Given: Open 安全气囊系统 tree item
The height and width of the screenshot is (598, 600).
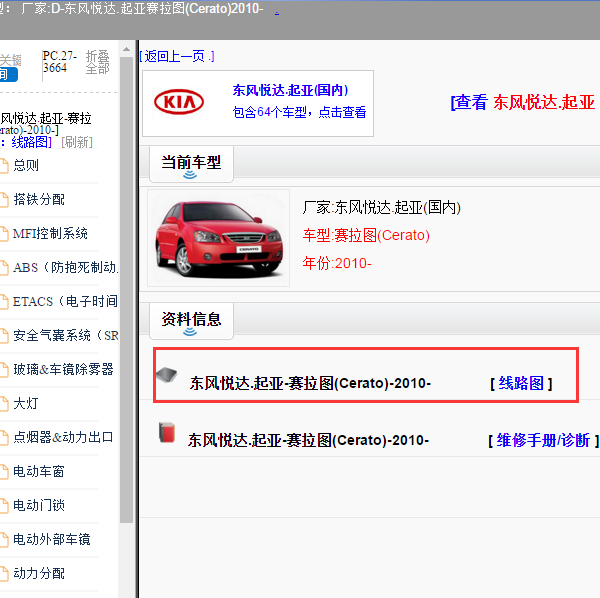Looking at the screenshot, I should coord(65,336).
